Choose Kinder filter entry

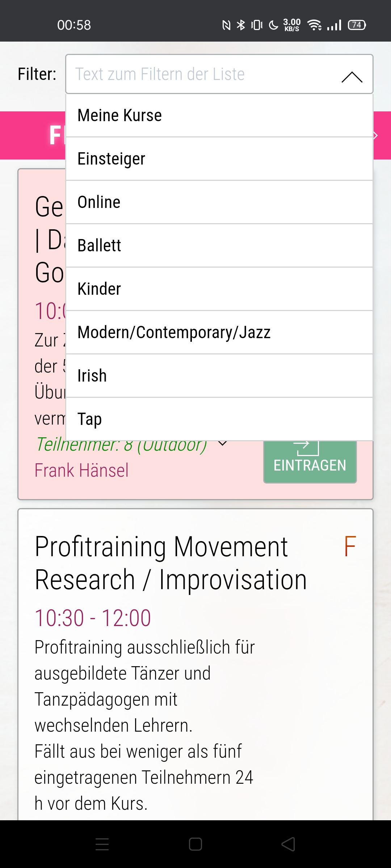pyautogui.click(x=219, y=289)
